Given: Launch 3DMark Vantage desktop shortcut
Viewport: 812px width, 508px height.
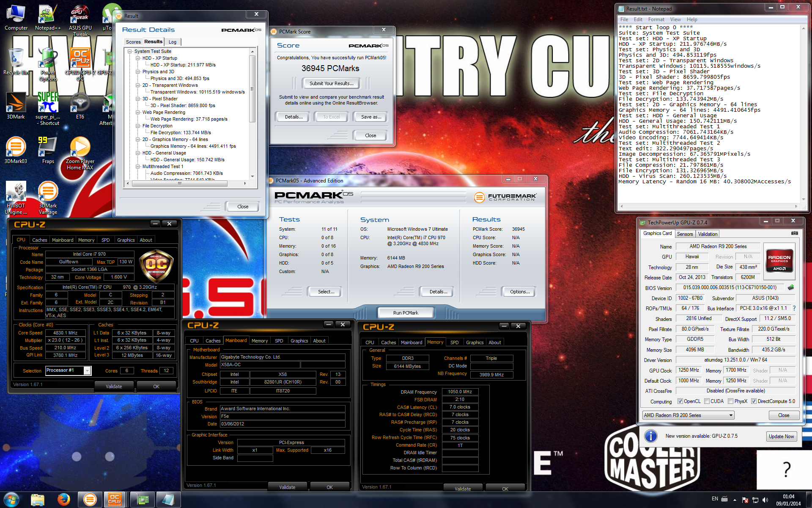Looking at the screenshot, I should (x=48, y=198).
